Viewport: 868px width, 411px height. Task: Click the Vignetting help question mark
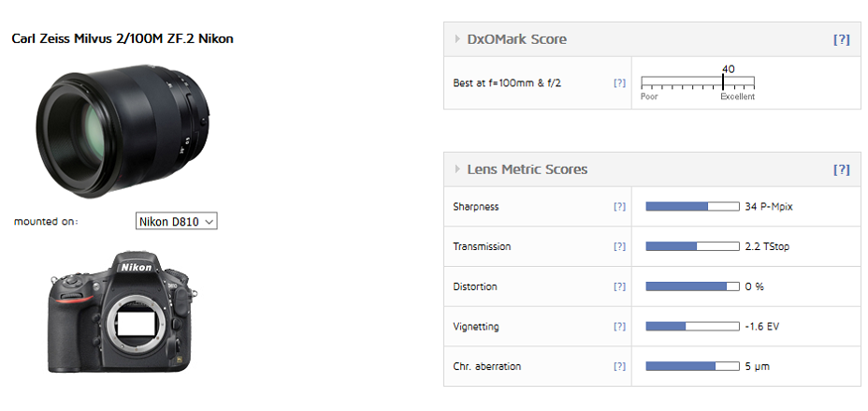(619, 327)
